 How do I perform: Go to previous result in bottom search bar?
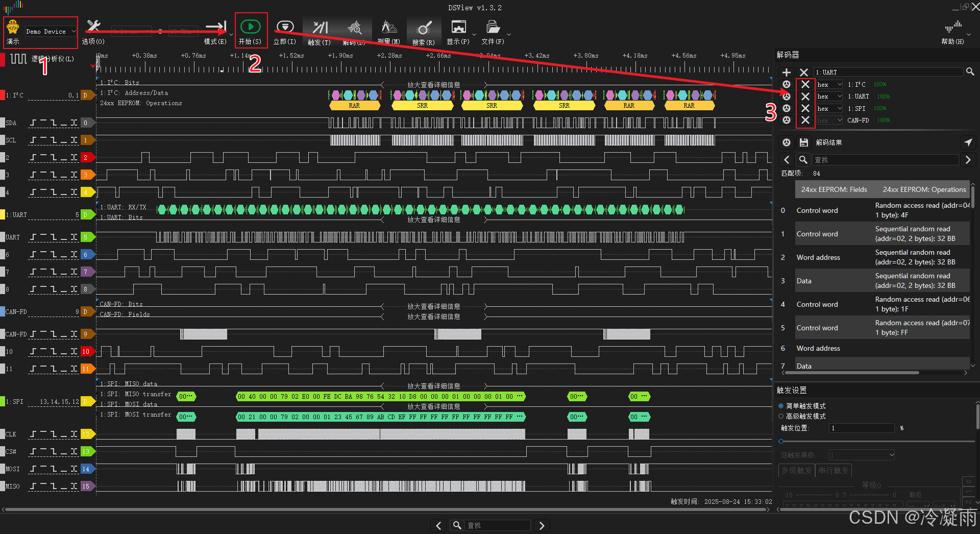[438, 525]
